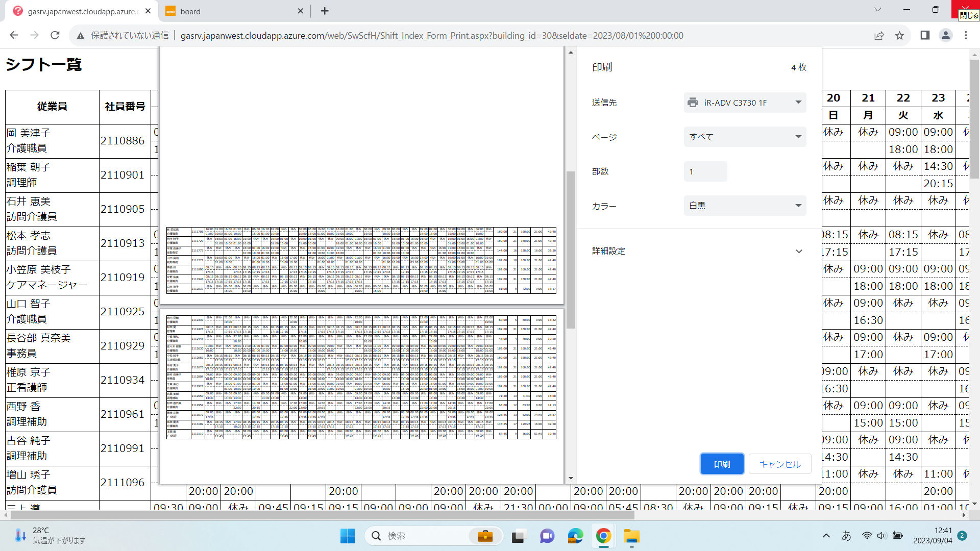The height and width of the screenshot is (551, 980).
Task: Click the browser back arrow
Action: [14, 35]
